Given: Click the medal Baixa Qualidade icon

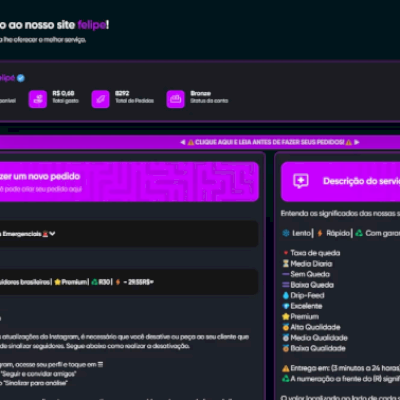Looking at the screenshot, I should point(286,348).
